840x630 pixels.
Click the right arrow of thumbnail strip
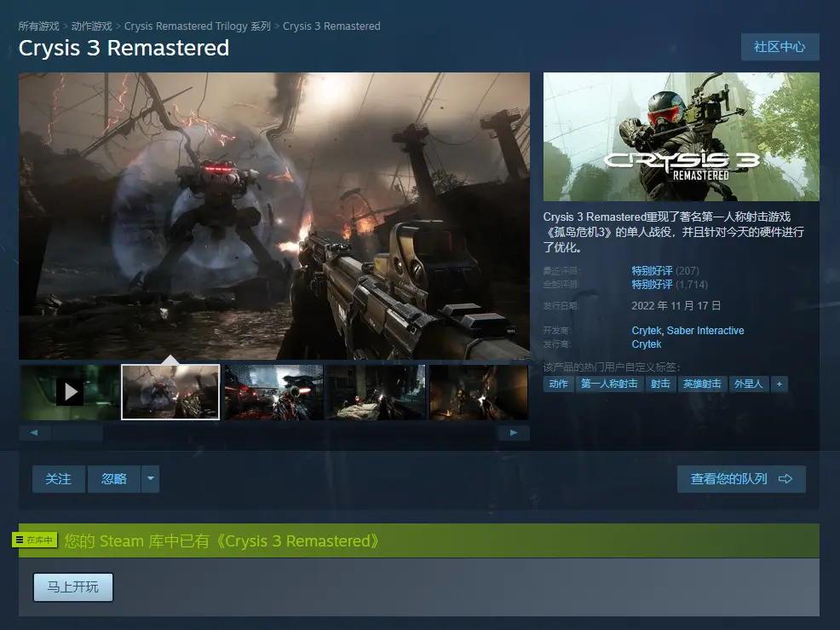(x=513, y=433)
